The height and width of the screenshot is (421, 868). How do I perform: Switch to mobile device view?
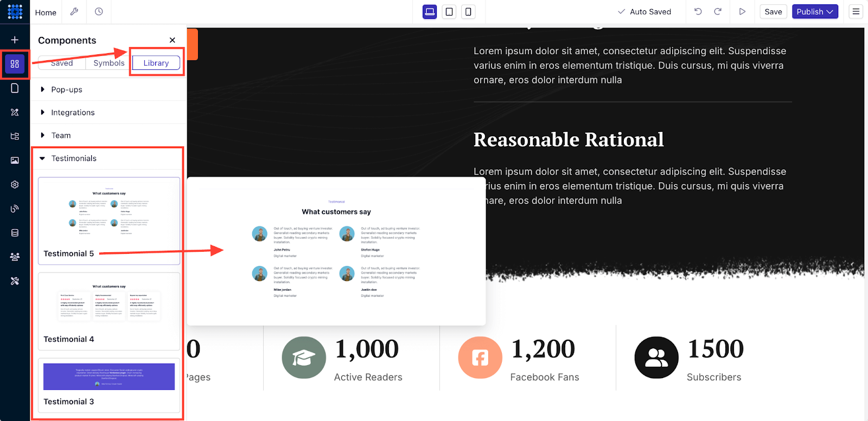coord(468,11)
